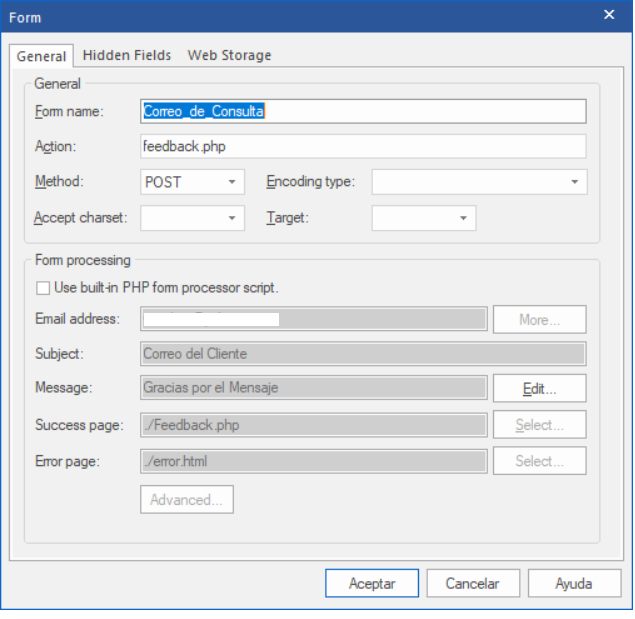
Task: Open the Advanced... form settings
Action: click(x=187, y=499)
